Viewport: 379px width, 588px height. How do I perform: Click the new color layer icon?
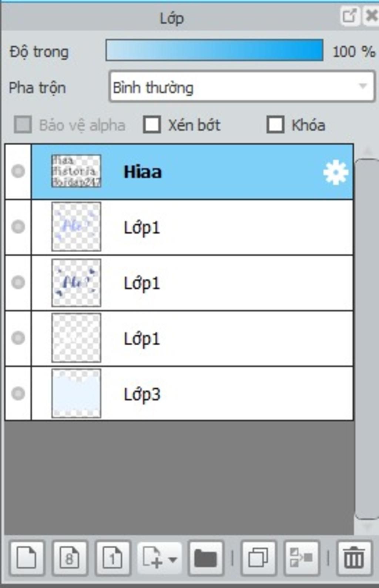27,558
